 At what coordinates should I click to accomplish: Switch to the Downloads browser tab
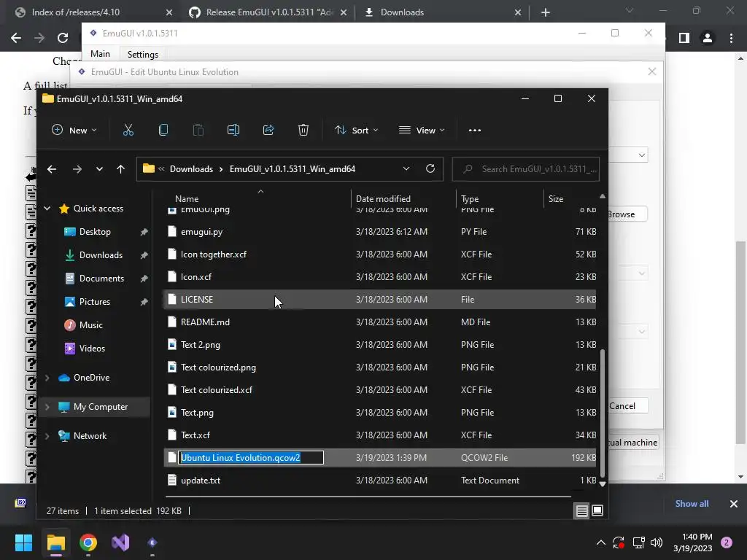(x=443, y=12)
